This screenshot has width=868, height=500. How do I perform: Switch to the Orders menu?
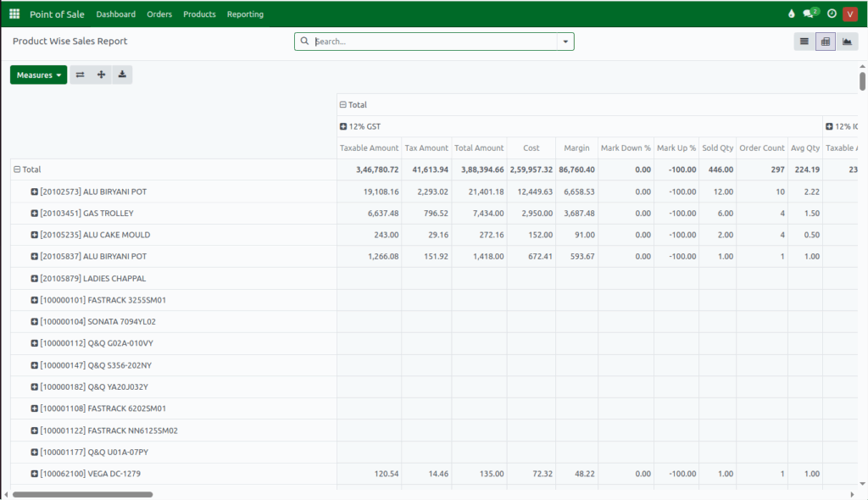click(159, 14)
